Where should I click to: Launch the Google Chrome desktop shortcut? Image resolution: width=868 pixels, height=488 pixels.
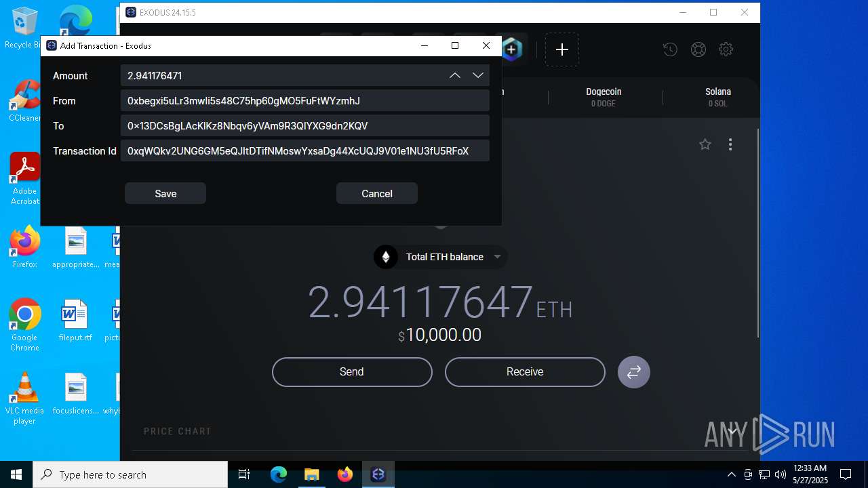25,325
